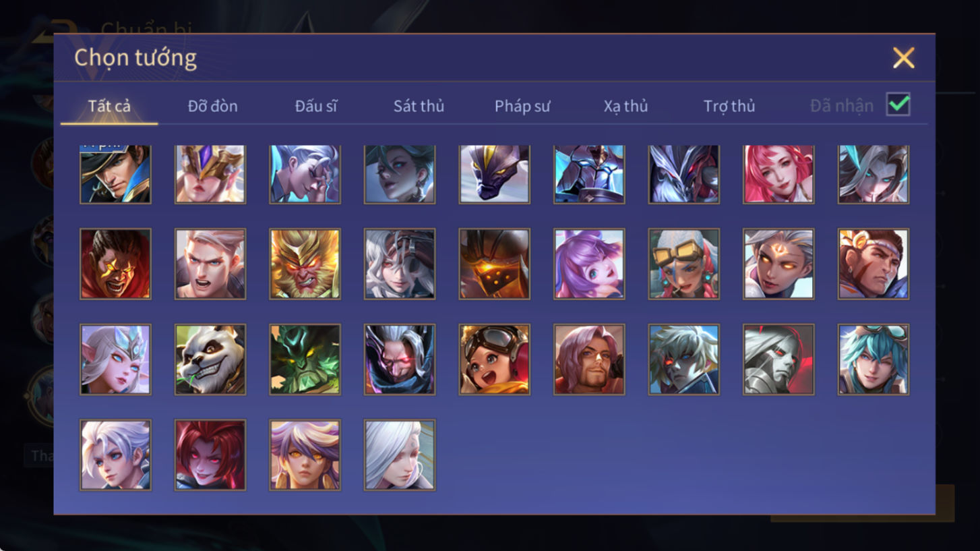Pick the green horned forest monster hero

[x=305, y=359]
